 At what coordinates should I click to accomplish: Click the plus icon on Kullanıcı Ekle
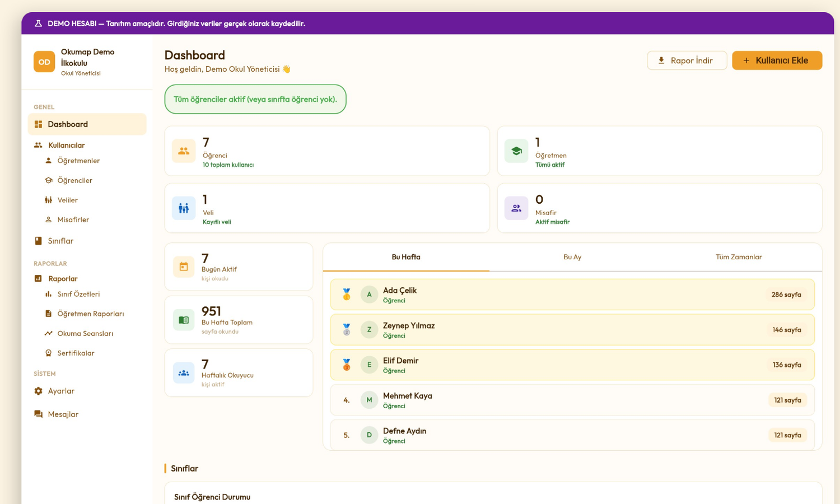(746, 60)
